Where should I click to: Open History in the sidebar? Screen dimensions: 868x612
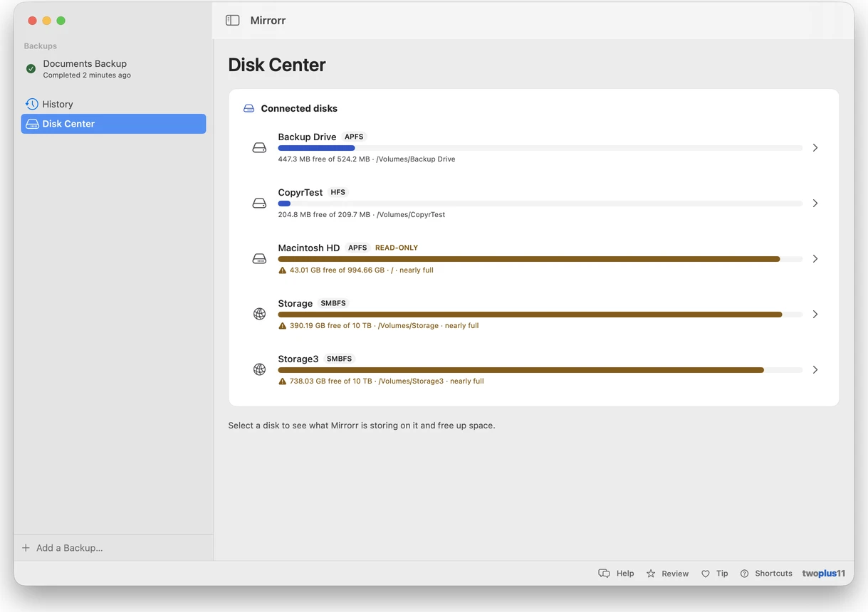[x=114, y=104]
